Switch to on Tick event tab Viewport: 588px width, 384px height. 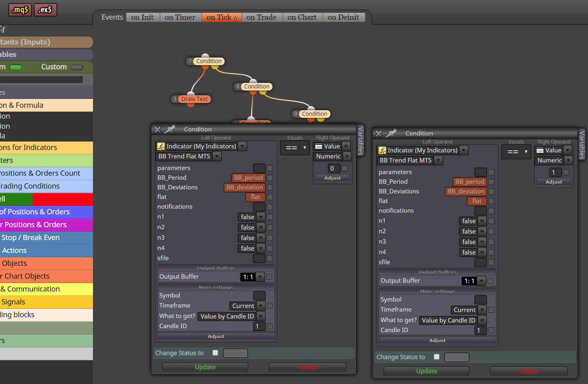221,17
